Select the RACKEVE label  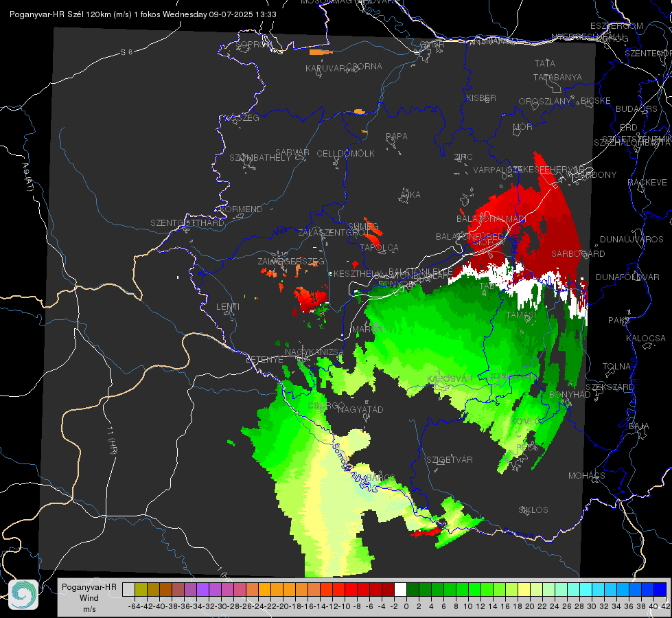tap(647, 182)
